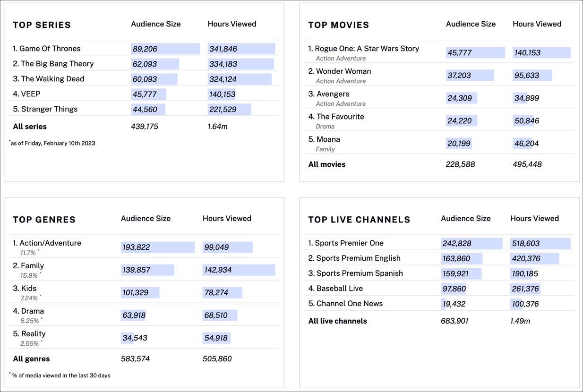
Task: Click '% of media viewed in the last 30 days' footnote
Action: [x=60, y=375]
